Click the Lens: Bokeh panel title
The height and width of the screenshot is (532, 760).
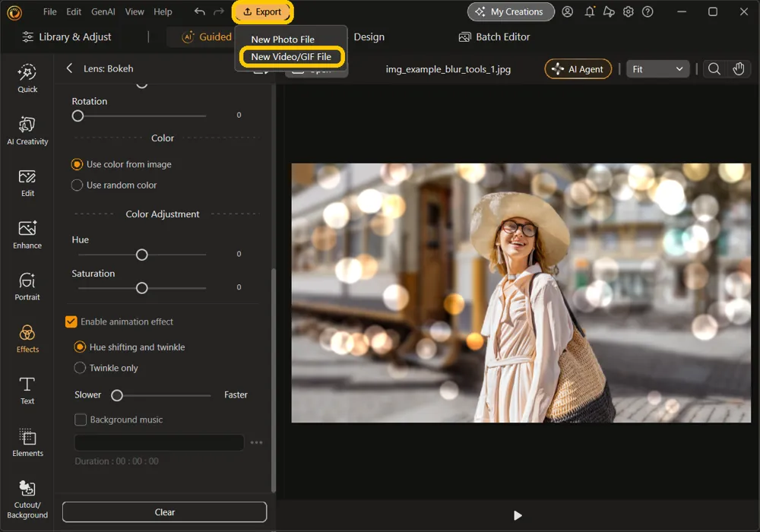[x=108, y=68]
